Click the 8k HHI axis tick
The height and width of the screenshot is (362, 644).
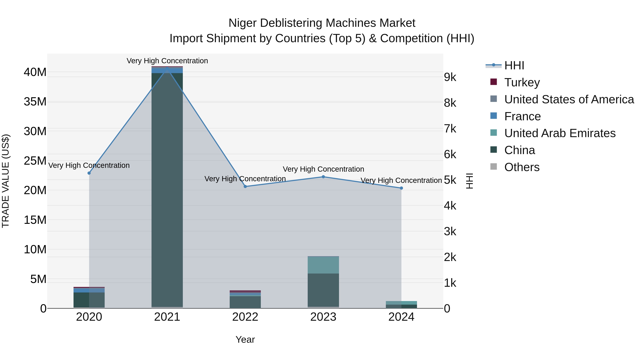[450, 103]
